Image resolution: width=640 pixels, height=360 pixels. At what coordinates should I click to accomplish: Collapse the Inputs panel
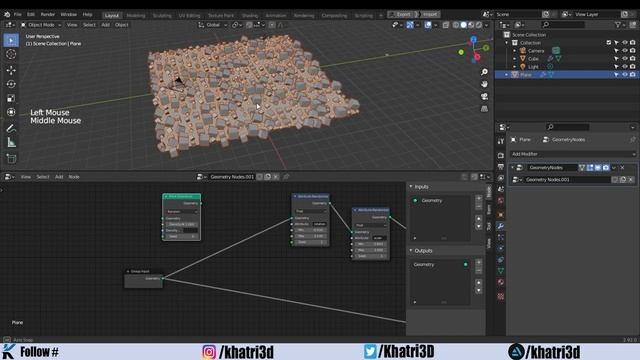click(x=411, y=187)
